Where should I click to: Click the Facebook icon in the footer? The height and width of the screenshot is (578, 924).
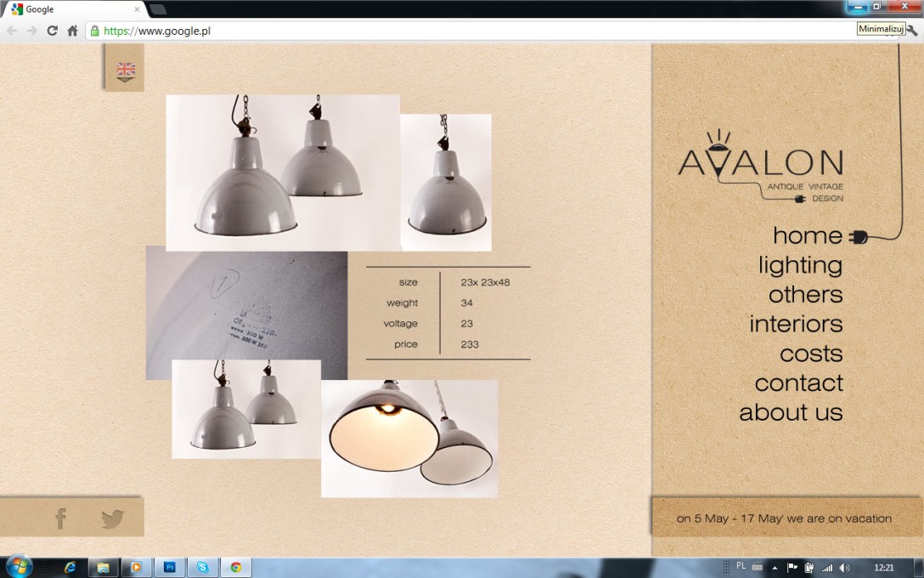(x=61, y=518)
